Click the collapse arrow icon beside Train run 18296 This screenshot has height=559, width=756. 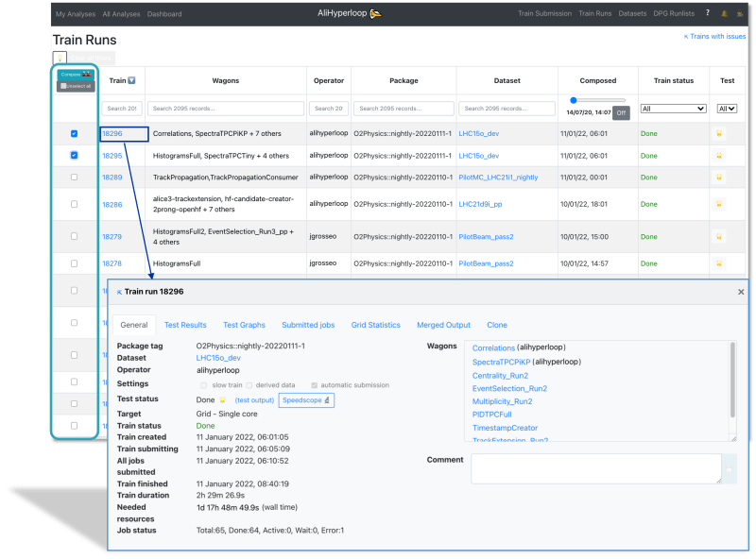pyautogui.click(x=119, y=292)
